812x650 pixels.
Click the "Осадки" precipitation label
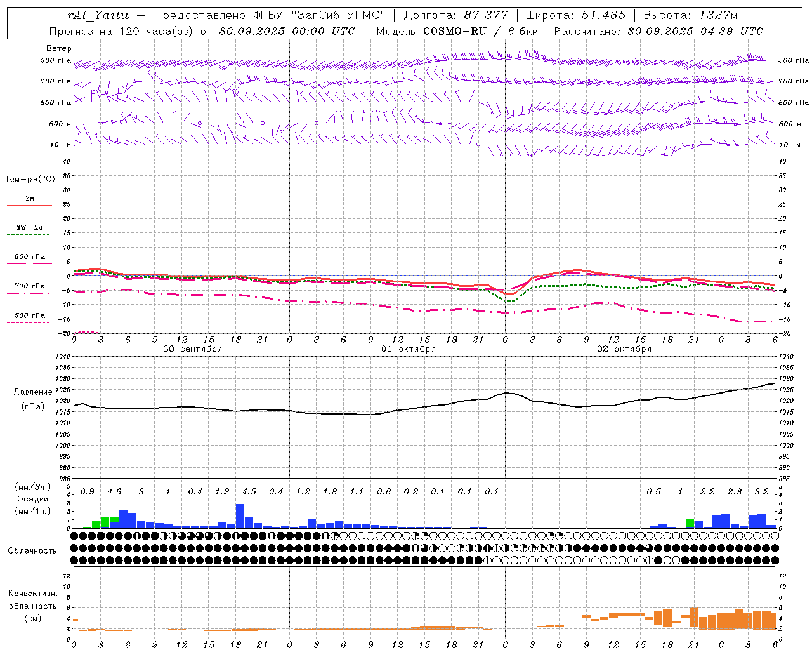pos(33,499)
